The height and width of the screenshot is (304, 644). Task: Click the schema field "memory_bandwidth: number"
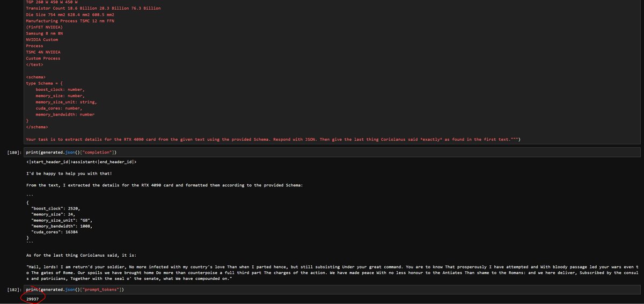[x=65, y=114]
